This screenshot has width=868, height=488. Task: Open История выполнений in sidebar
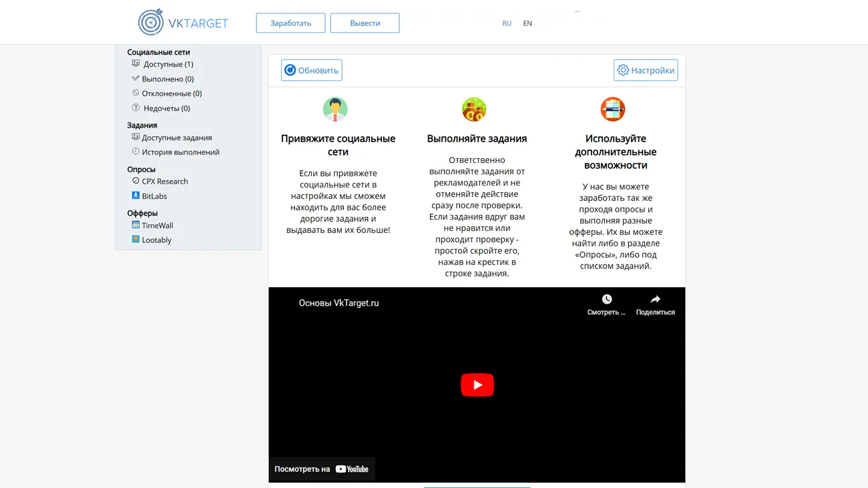(180, 152)
